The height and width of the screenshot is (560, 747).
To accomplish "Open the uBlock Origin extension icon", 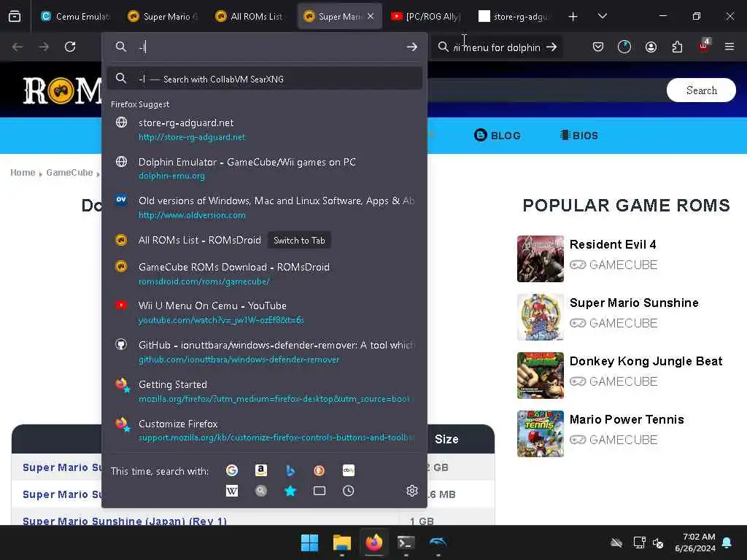I will (704, 46).
